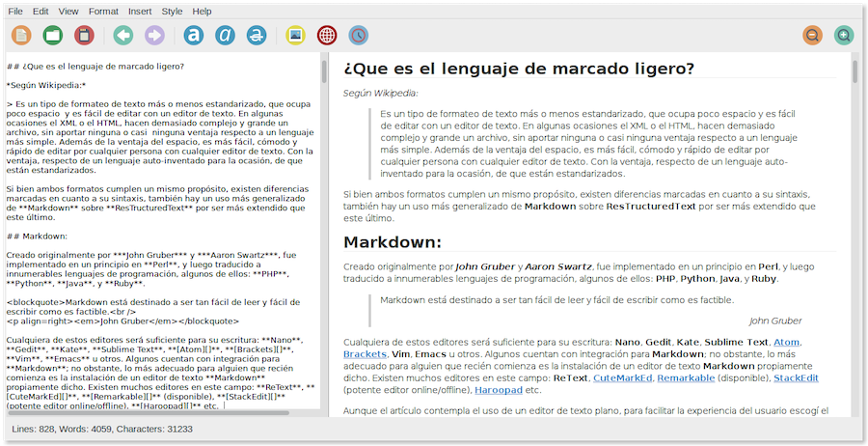Save the document with the save icon

tap(84, 36)
